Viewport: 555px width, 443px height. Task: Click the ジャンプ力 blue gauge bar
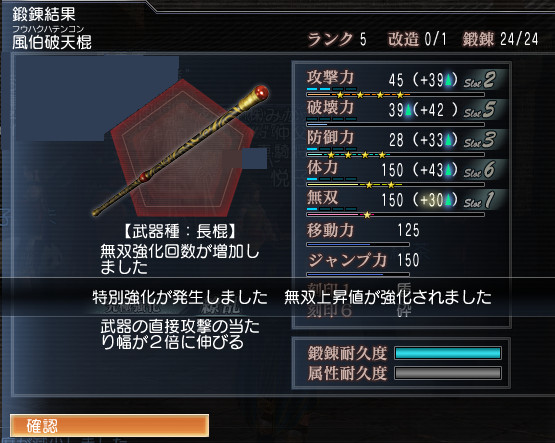coord(358,274)
